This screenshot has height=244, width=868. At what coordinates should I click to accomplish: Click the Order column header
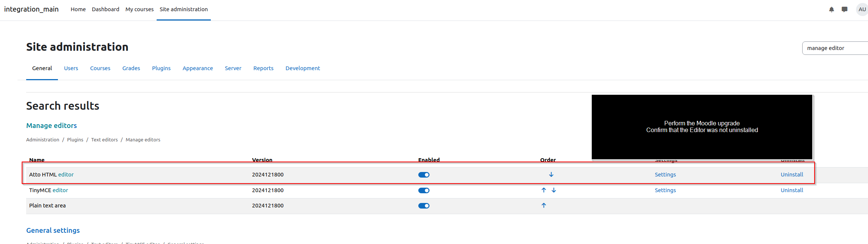point(548,160)
